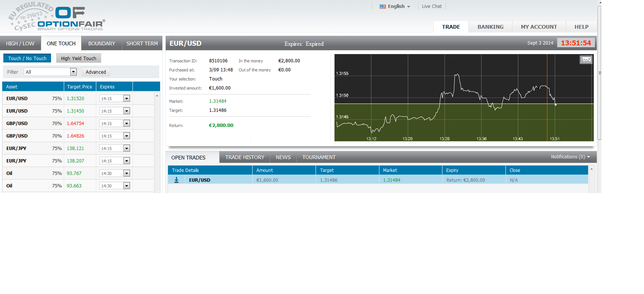Click the Target column header in open trades
This screenshot has width=644, height=294.
point(347,170)
